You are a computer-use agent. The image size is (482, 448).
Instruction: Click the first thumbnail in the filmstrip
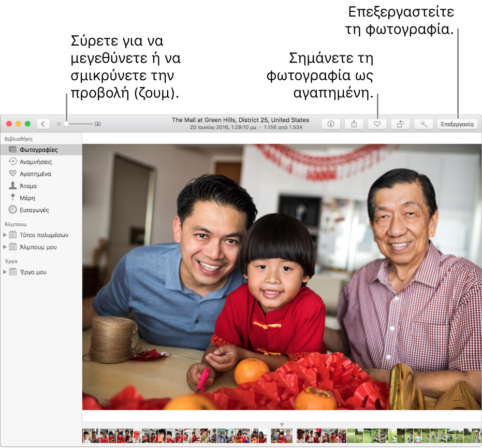(86, 436)
